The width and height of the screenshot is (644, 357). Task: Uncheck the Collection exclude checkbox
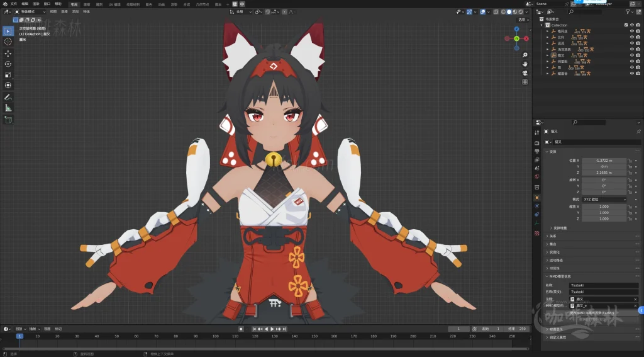coord(626,25)
